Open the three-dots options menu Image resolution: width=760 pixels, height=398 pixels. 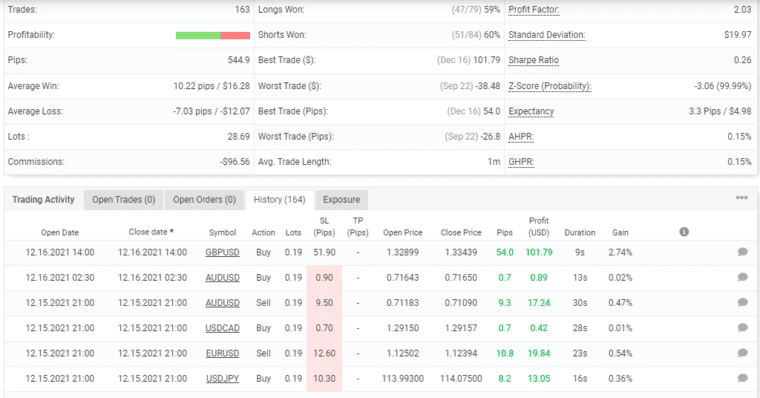click(x=742, y=198)
